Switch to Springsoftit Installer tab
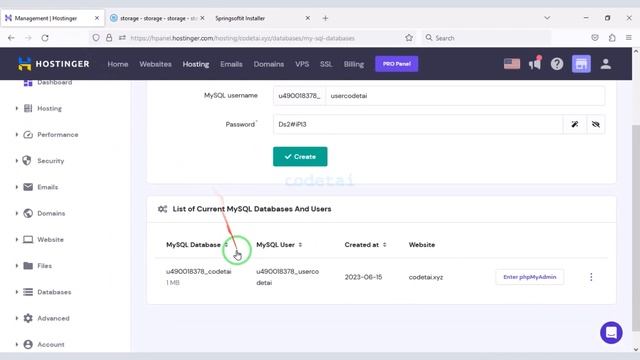 [261, 18]
